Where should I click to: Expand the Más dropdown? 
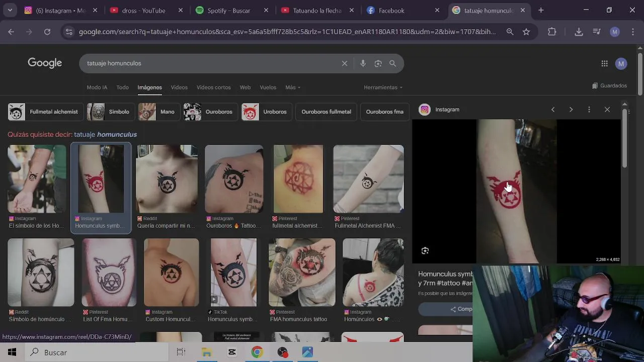point(293,87)
